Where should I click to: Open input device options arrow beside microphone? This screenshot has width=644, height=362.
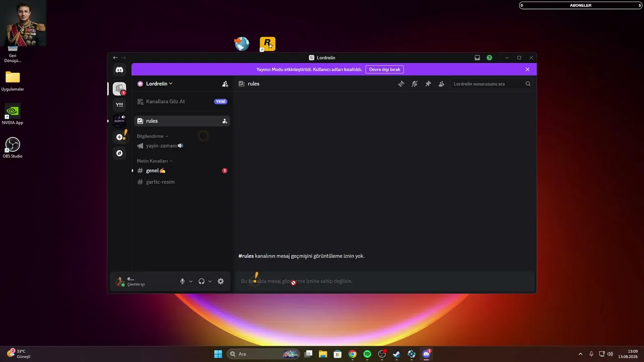(x=191, y=282)
